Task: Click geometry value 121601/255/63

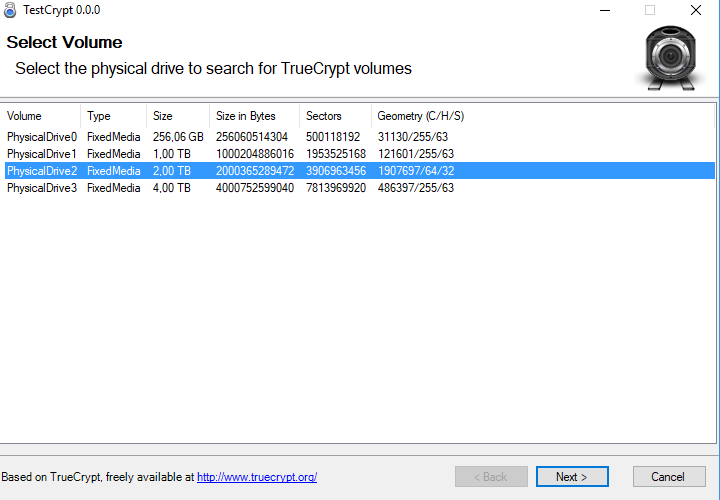Action: pyautogui.click(x=416, y=154)
